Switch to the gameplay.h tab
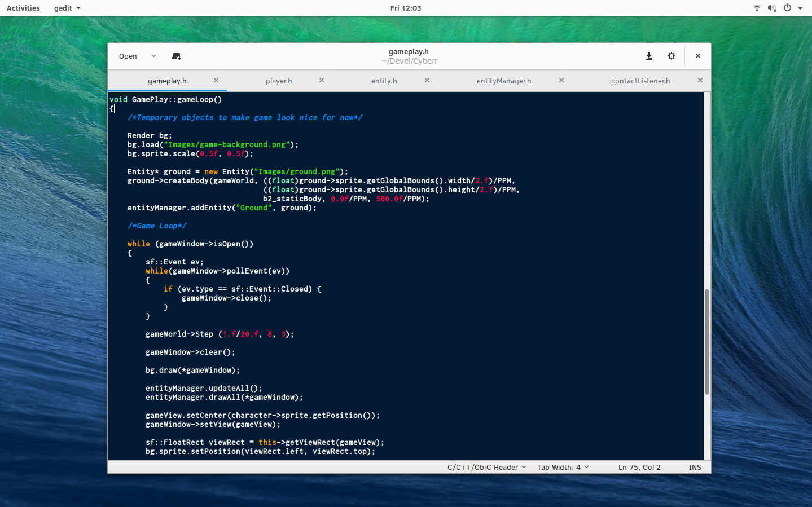Viewport: 812px width, 507px height. pyautogui.click(x=167, y=81)
